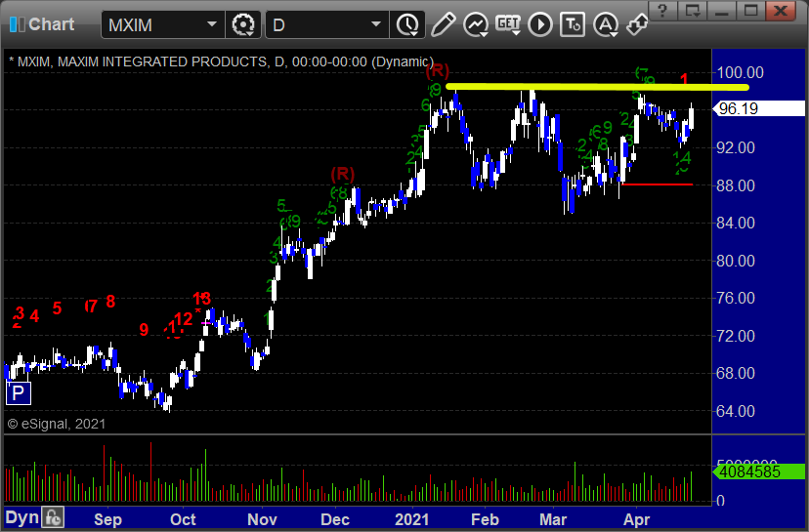Click the (R) marker near January high
Viewport: 809px width, 532px height.
(x=438, y=69)
